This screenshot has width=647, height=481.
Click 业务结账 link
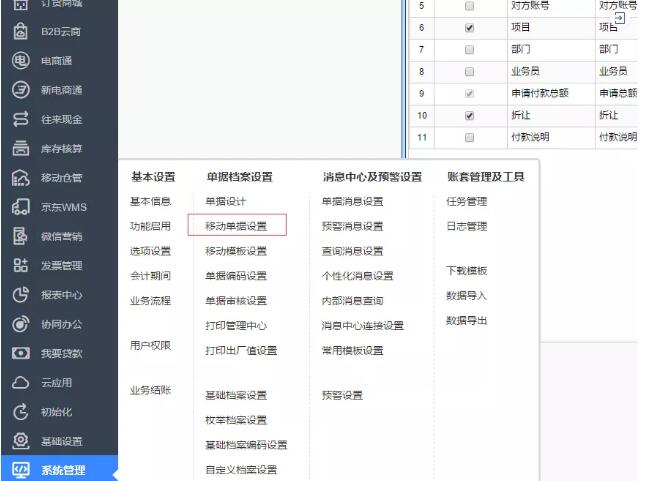[150, 390]
